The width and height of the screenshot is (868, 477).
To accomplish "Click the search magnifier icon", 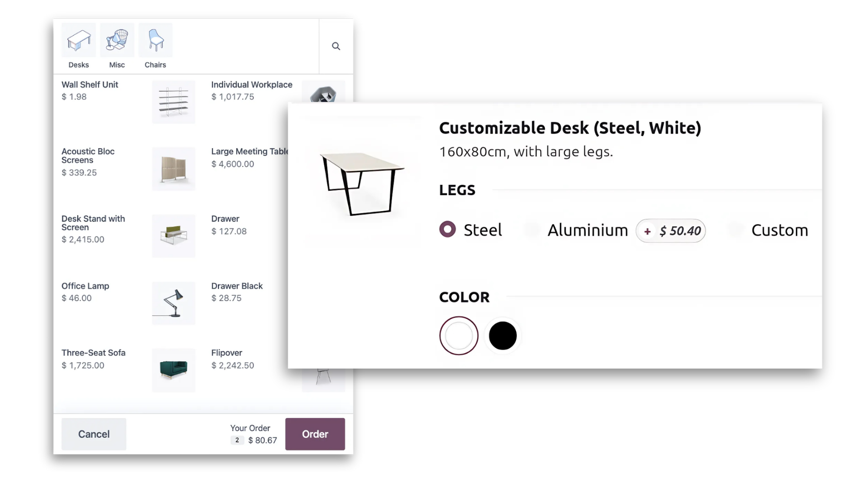I will click(336, 46).
